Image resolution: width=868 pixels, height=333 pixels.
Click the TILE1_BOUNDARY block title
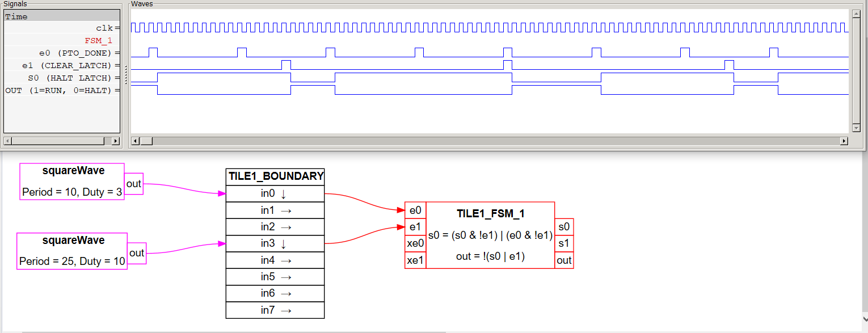tap(275, 176)
